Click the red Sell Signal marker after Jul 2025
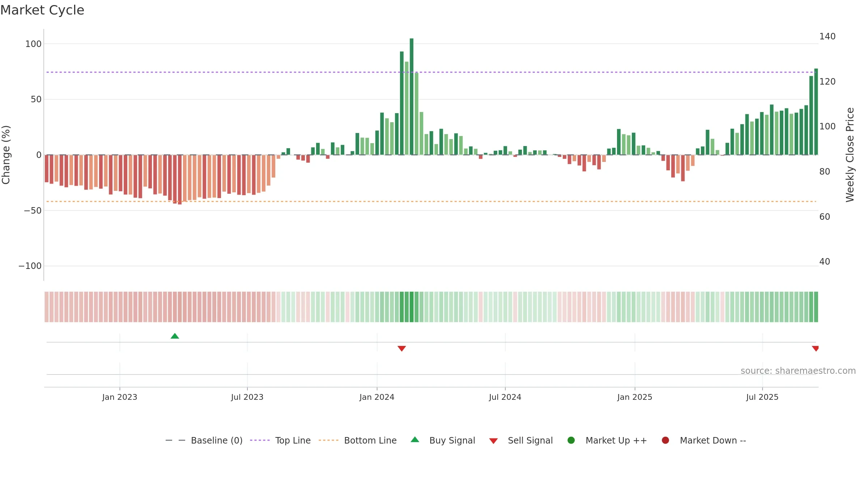 point(815,348)
